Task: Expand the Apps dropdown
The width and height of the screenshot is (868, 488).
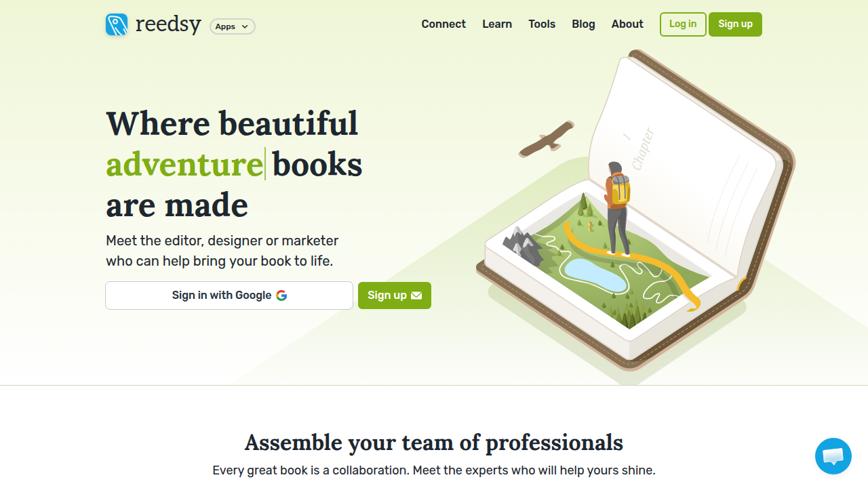Action: (233, 26)
